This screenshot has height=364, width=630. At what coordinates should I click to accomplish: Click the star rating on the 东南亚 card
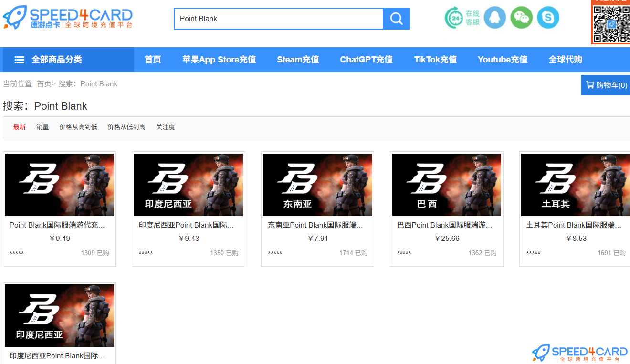(275, 253)
